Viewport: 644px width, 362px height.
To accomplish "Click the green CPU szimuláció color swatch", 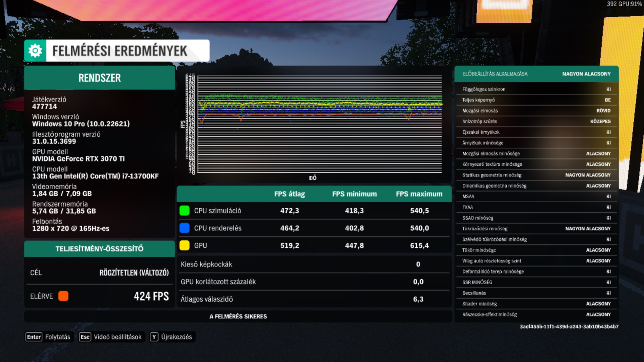I will point(184,211).
